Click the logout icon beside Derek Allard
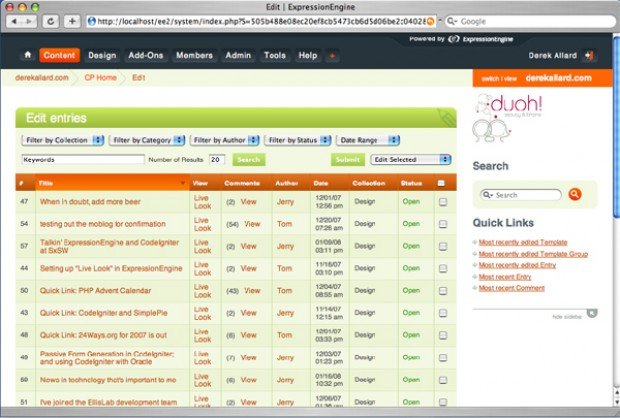Image resolution: width=620 pixels, height=418 pixels. [x=589, y=55]
